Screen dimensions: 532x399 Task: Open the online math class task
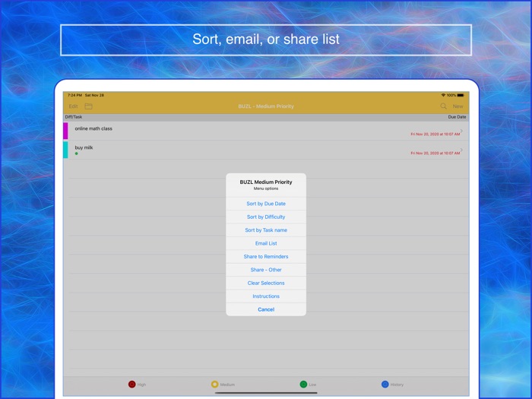pos(266,131)
